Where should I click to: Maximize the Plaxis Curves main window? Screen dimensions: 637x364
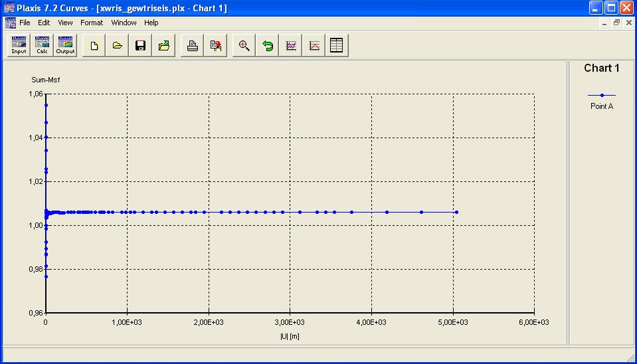[x=611, y=8]
